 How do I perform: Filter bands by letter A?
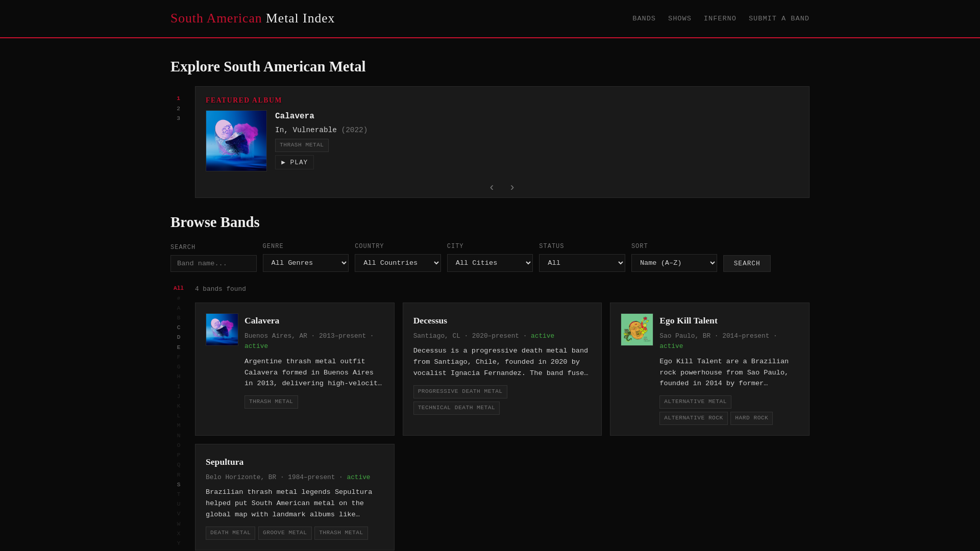[179, 308]
